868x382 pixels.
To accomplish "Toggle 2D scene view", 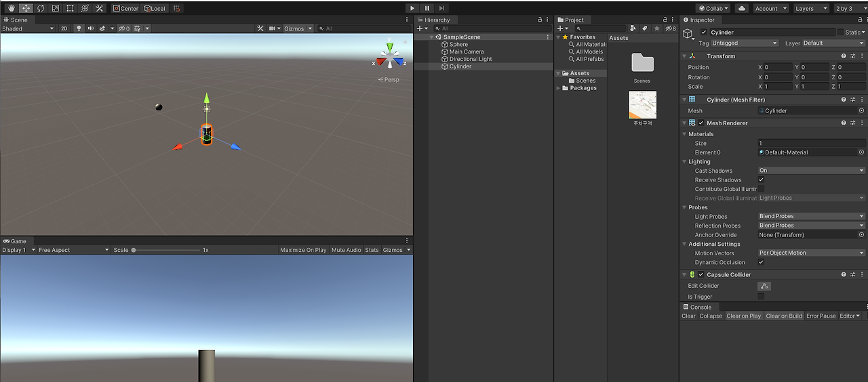I will tap(64, 28).
